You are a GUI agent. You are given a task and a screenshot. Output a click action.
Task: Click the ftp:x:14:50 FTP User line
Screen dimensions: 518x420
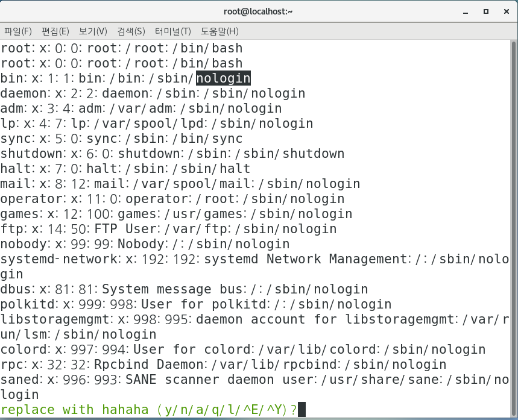click(168, 229)
